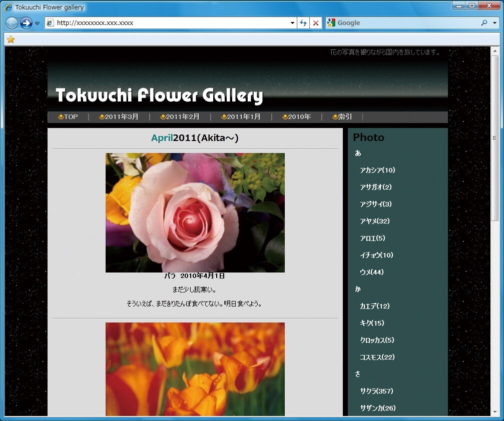Open the アロエ(5) photo category
This screenshot has width=504, height=421.
coord(372,238)
